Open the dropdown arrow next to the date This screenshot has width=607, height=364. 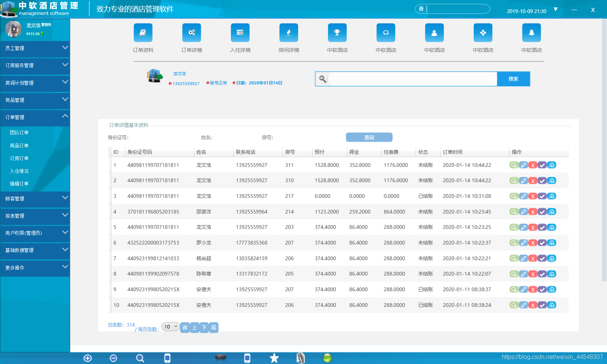(x=555, y=9)
